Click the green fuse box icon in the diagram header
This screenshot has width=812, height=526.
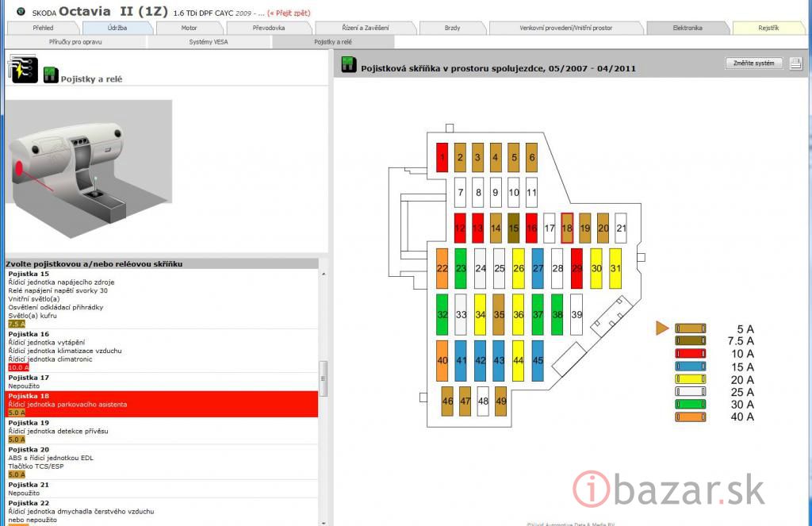point(349,65)
